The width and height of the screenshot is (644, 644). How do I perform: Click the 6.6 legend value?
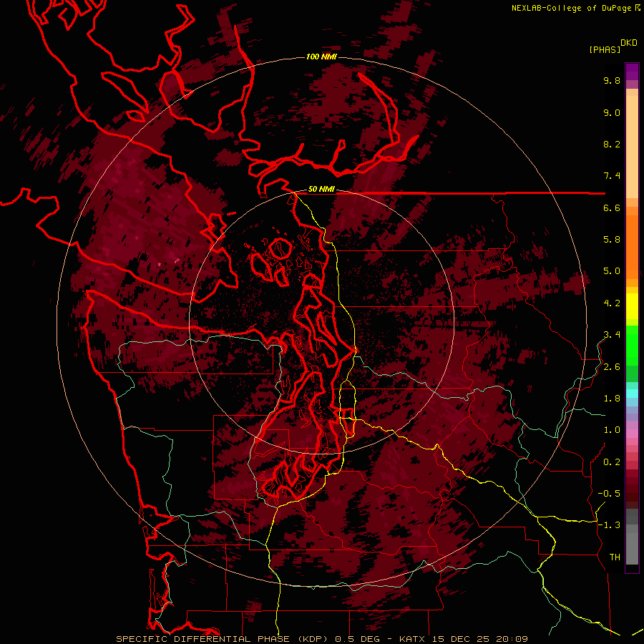612,208
